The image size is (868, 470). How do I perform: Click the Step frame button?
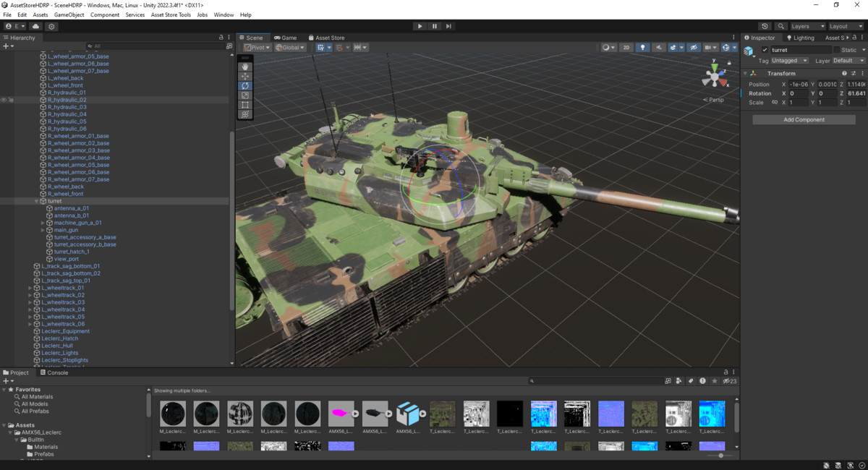pyautogui.click(x=448, y=26)
